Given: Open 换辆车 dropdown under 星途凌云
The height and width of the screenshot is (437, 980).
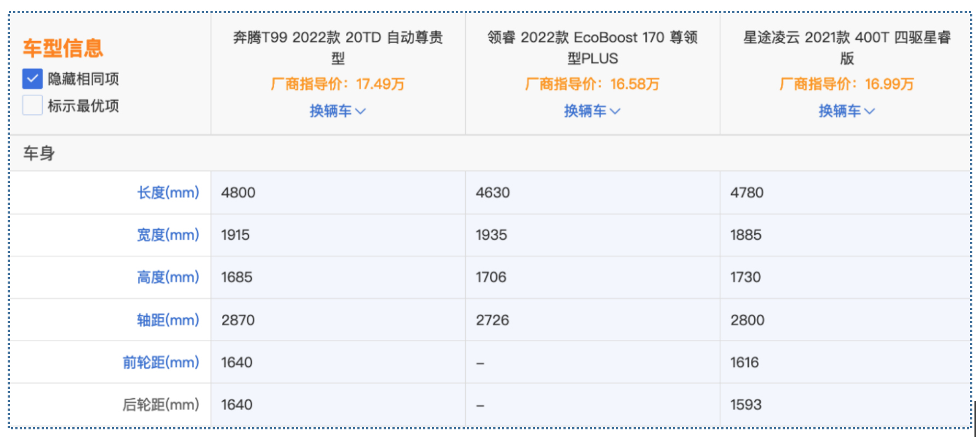Looking at the screenshot, I should tap(846, 111).
